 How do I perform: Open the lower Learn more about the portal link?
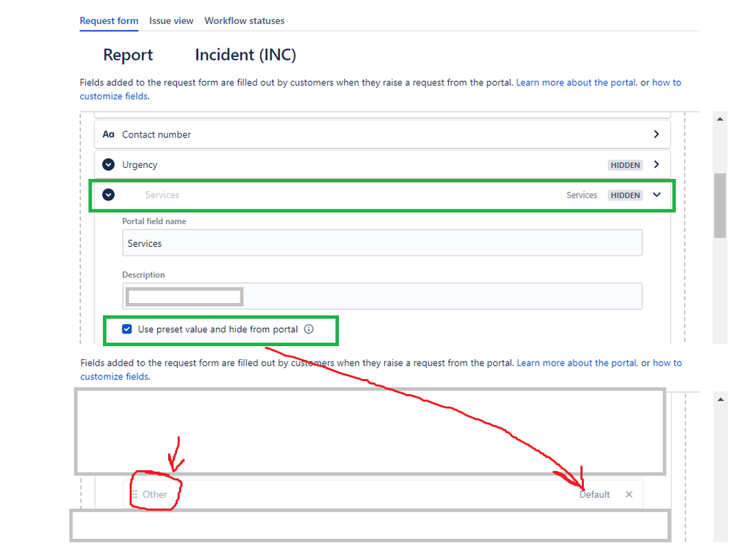click(x=577, y=364)
